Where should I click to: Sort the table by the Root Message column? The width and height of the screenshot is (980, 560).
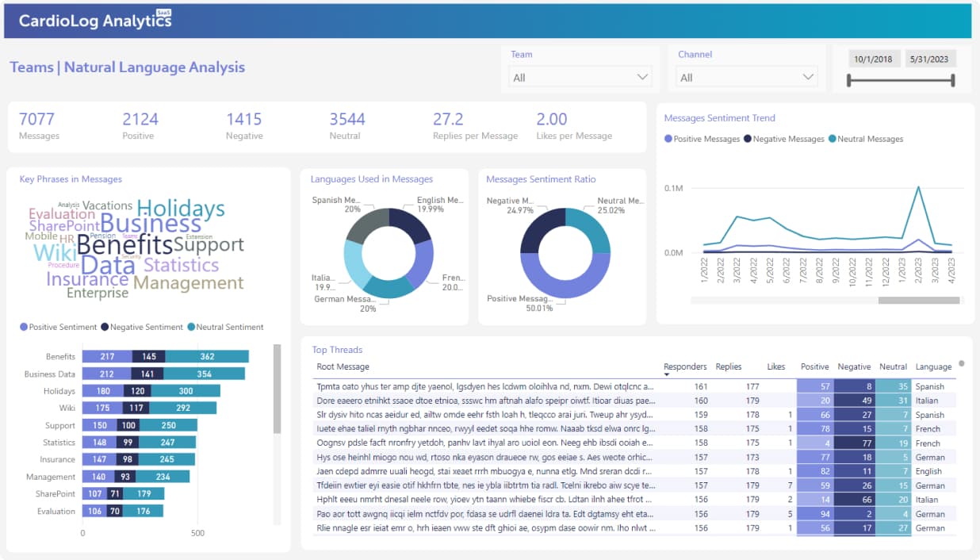click(x=343, y=366)
